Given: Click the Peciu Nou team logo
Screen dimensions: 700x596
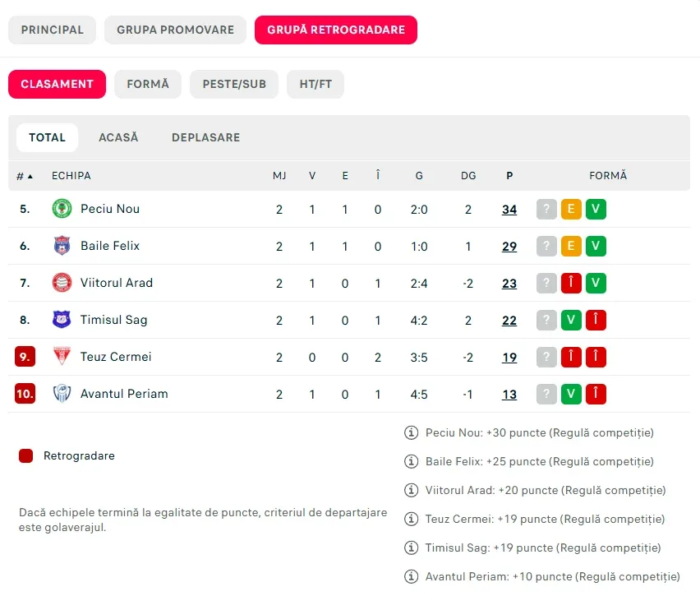Looking at the screenshot, I should point(62,209).
